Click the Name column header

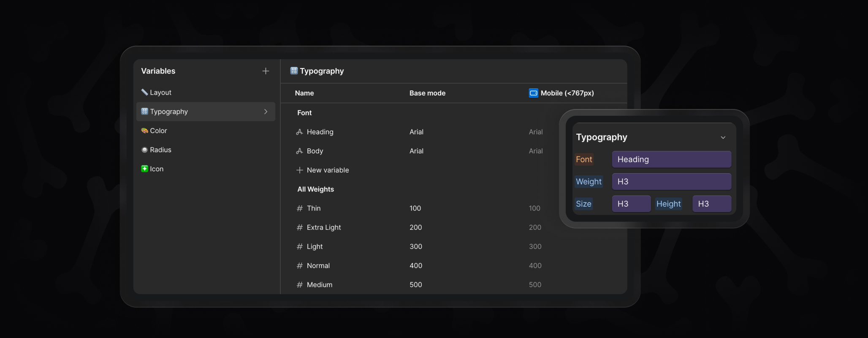click(x=304, y=93)
